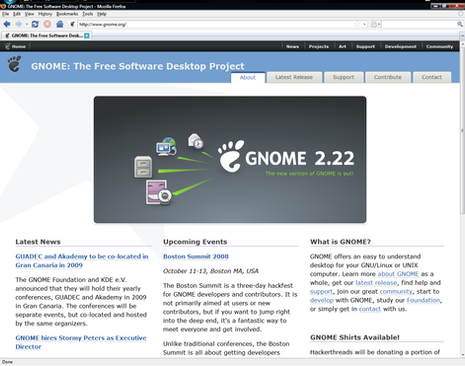
Task: Switch to the Latest Release tab
Action: tap(294, 77)
